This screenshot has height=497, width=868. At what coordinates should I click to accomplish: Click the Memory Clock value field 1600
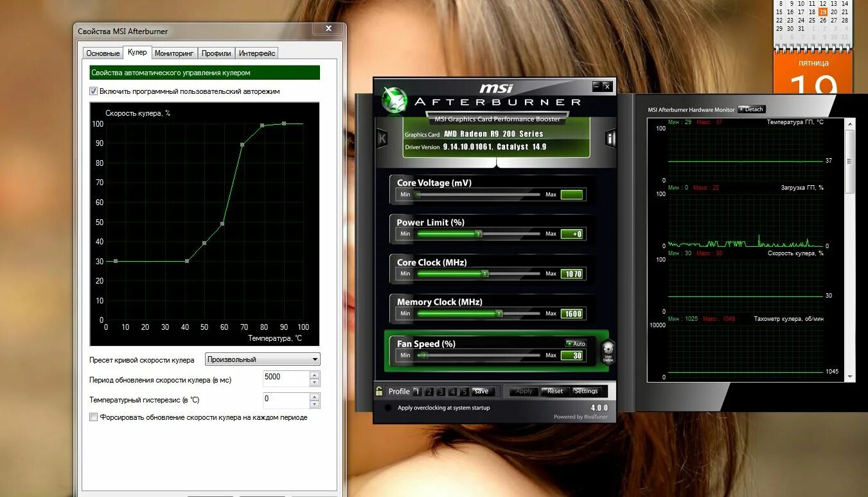pos(572,314)
